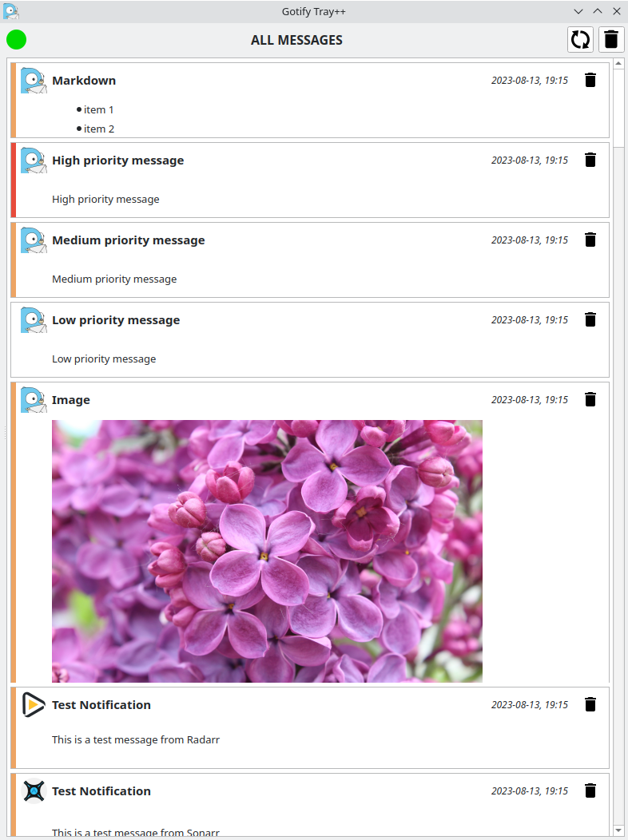Click the refresh messages icon

click(580, 40)
